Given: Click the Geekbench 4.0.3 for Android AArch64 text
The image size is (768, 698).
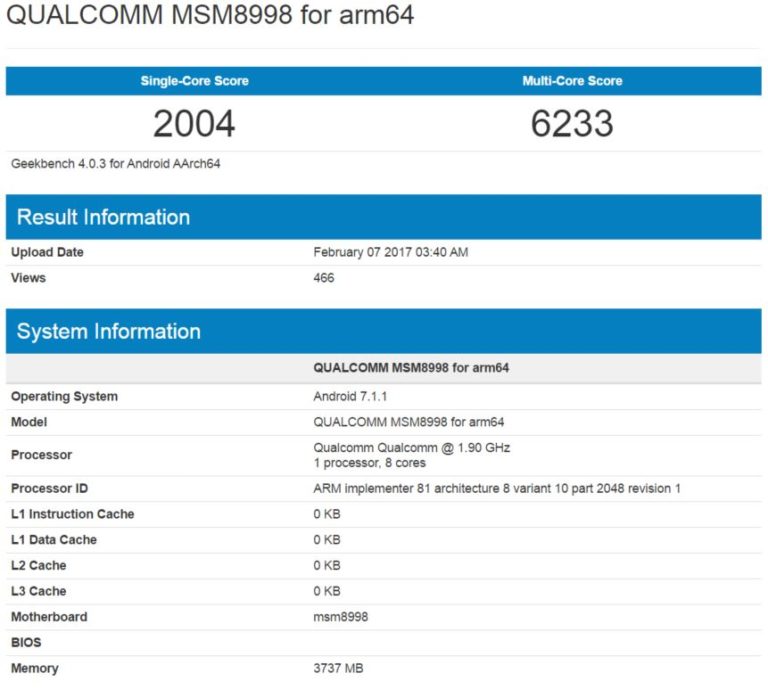Looking at the screenshot, I should (116, 164).
